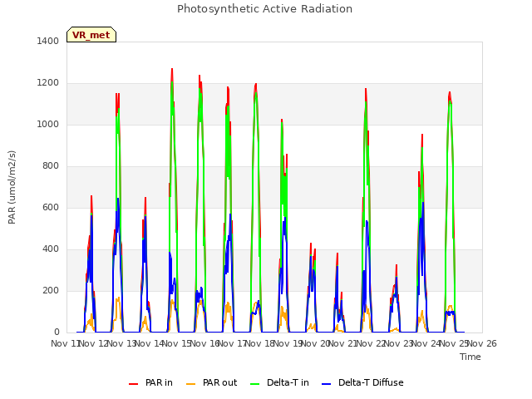Click the Nov 18 x-axis tick label
Image resolution: width=532 pixels, height=399 pixels.
[260, 343]
